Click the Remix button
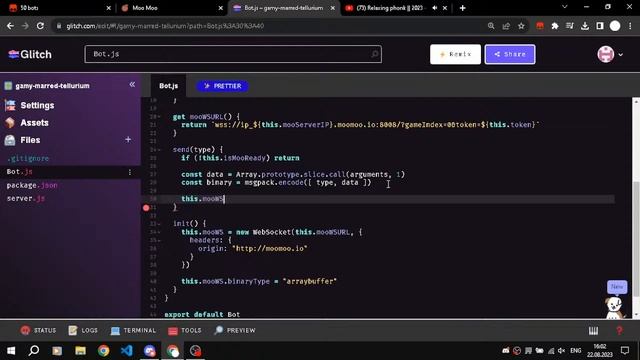 click(455, 54)
